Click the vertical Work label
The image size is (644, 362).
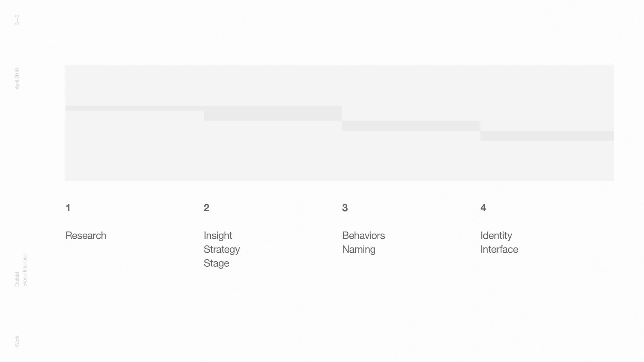click(x=17, y=341)
